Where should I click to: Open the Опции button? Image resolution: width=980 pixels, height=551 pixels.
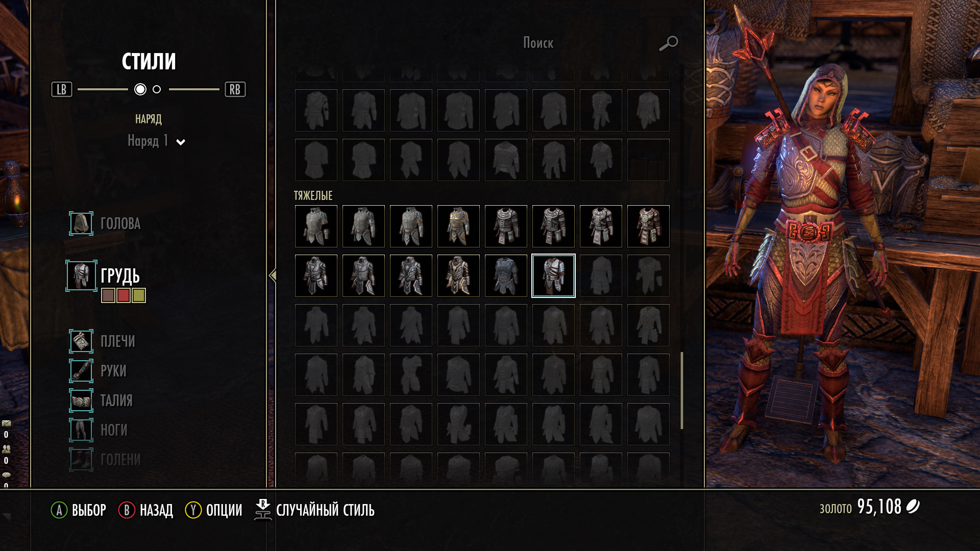(213, 510)
